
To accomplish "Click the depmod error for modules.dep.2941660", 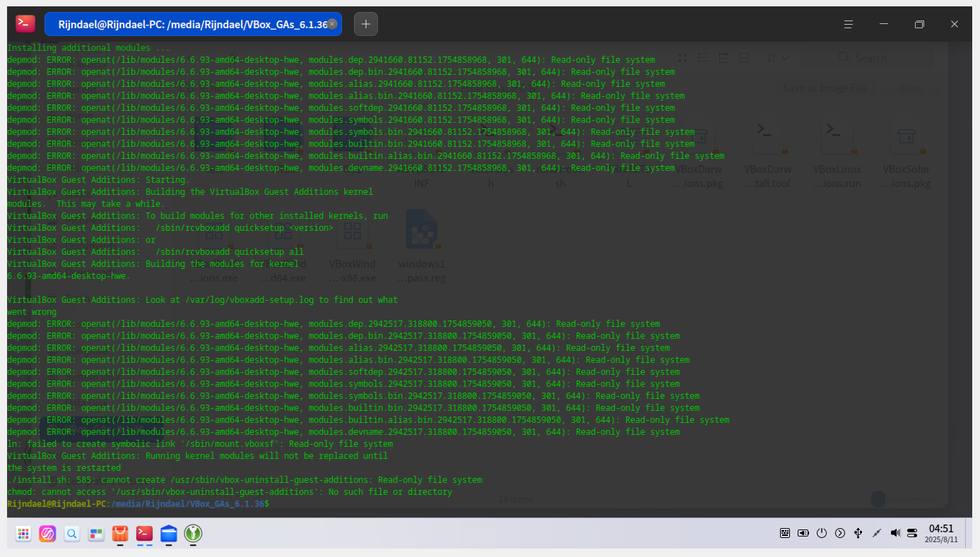I will [x=331, y=60].
